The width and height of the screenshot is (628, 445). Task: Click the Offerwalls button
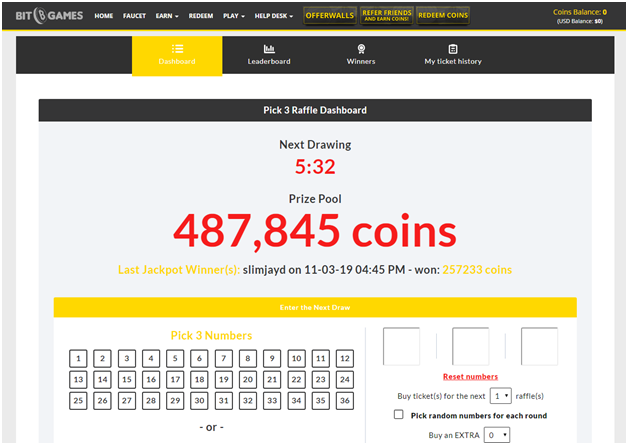pos(330,16)
